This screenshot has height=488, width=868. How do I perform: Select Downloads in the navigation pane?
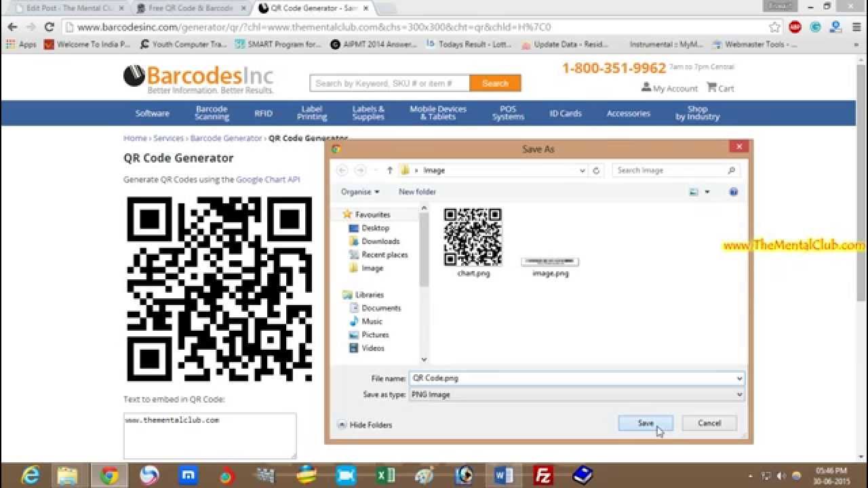[x=380, y=241]
